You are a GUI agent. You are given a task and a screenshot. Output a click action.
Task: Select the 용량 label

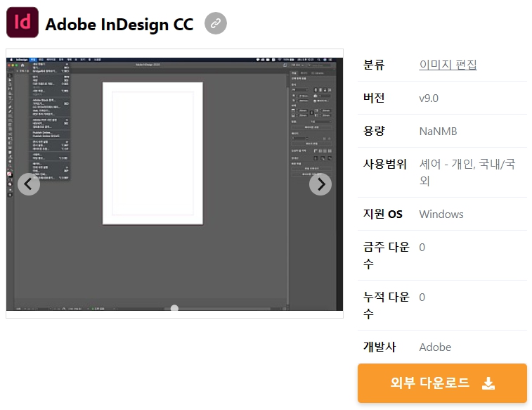374,131
